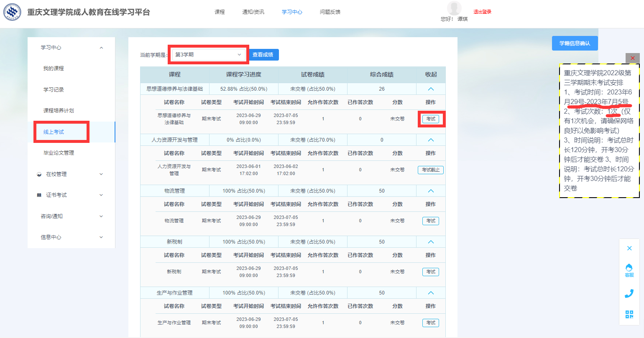Select 毕业论文管理 in the sidebar
Screen dimensions: 644x338
point(59,153)
